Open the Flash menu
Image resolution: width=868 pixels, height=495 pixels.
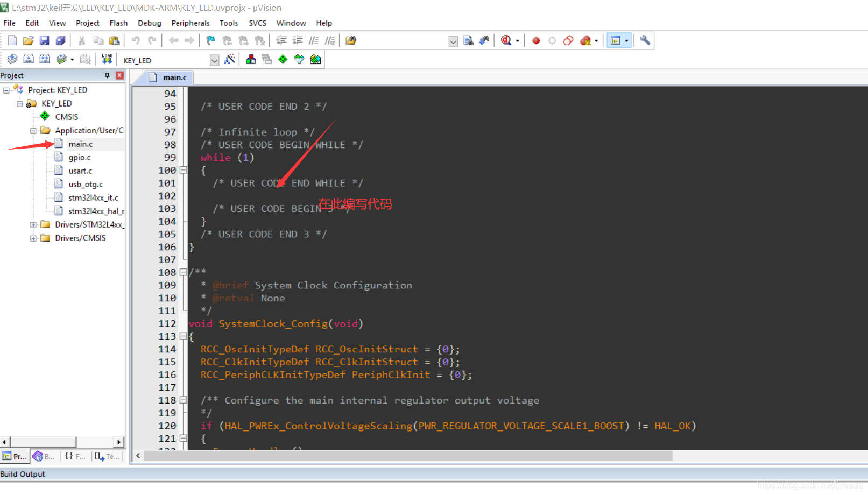click(118, 23)
